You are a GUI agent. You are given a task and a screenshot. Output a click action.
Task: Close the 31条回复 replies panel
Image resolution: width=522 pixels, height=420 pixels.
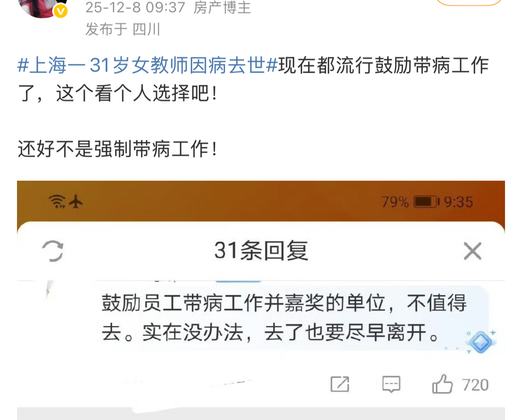click(x=472, y=251)
